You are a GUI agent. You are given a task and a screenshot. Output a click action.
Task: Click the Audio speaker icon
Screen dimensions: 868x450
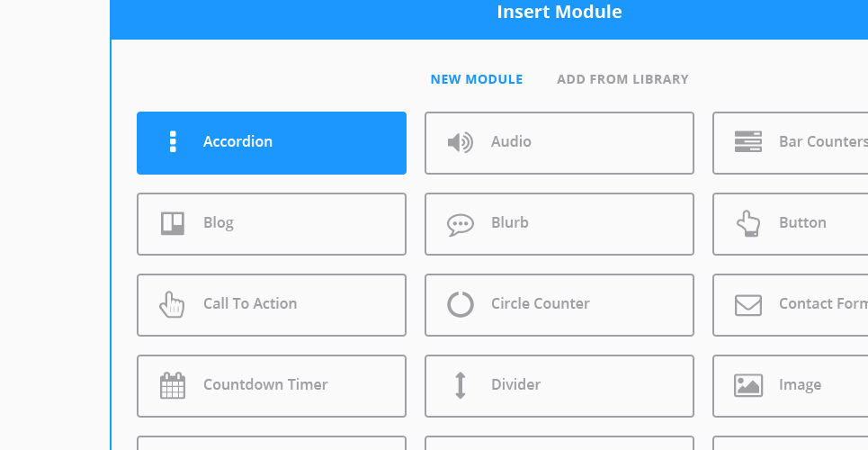(x=460, y=142)
